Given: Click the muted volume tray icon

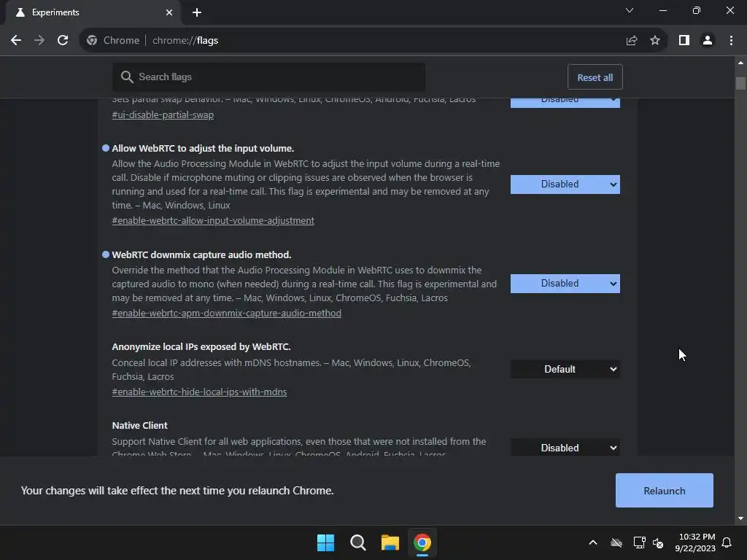Looking at the screenshot, I should click(659, 542).
